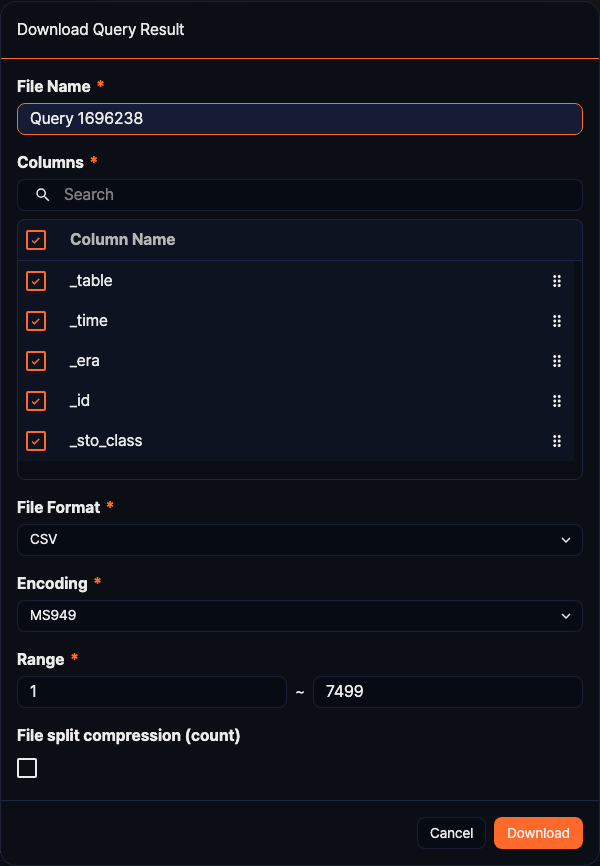Click the drag handle beside _sto_class

point(557,441)
